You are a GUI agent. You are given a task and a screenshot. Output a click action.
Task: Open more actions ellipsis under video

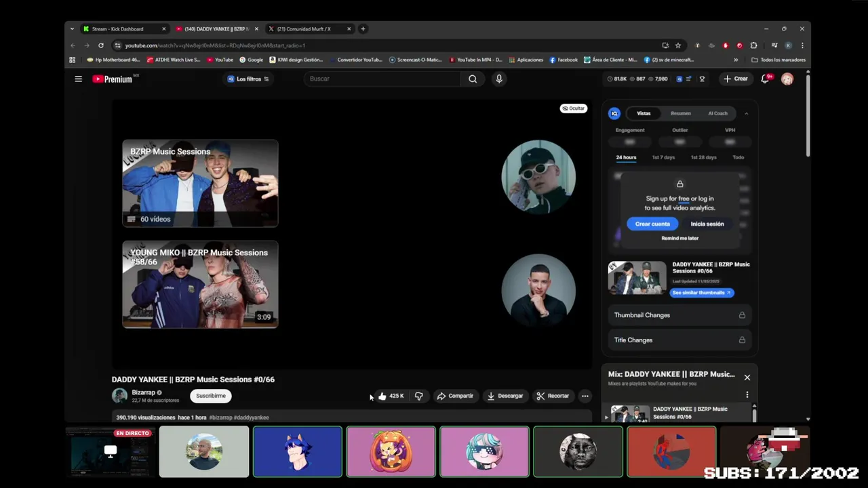pyautogui.click(x=585, y=396)
